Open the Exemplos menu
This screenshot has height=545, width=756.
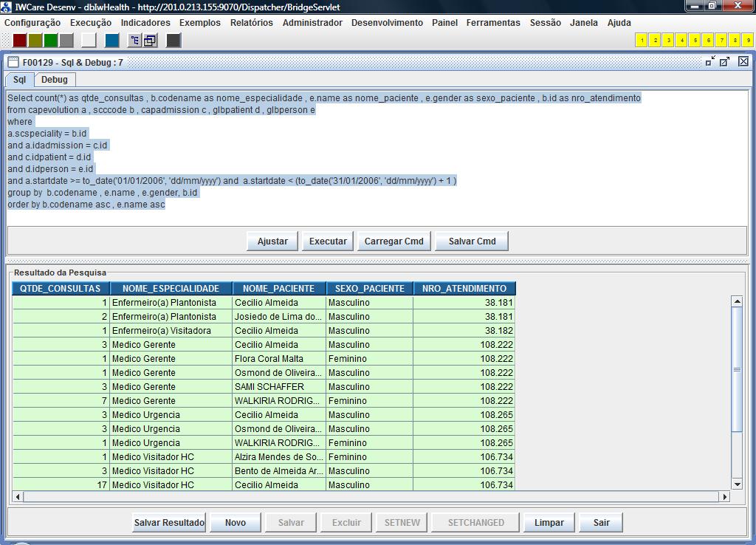pos(199,23)
